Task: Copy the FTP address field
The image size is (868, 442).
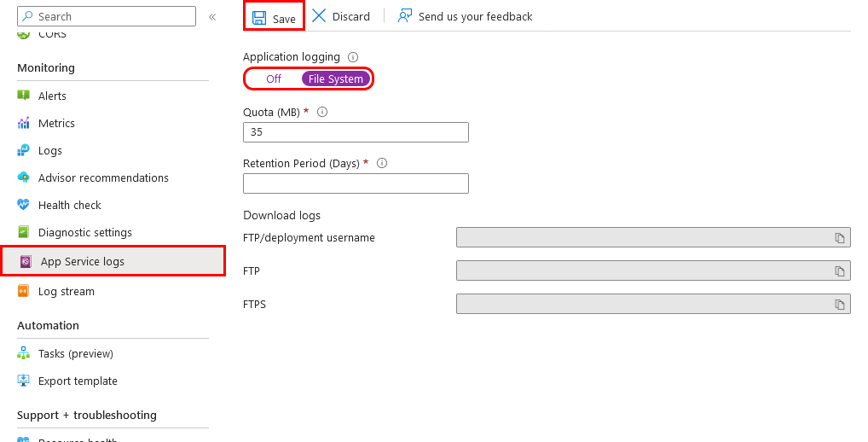Action: (x=840, y=270)
